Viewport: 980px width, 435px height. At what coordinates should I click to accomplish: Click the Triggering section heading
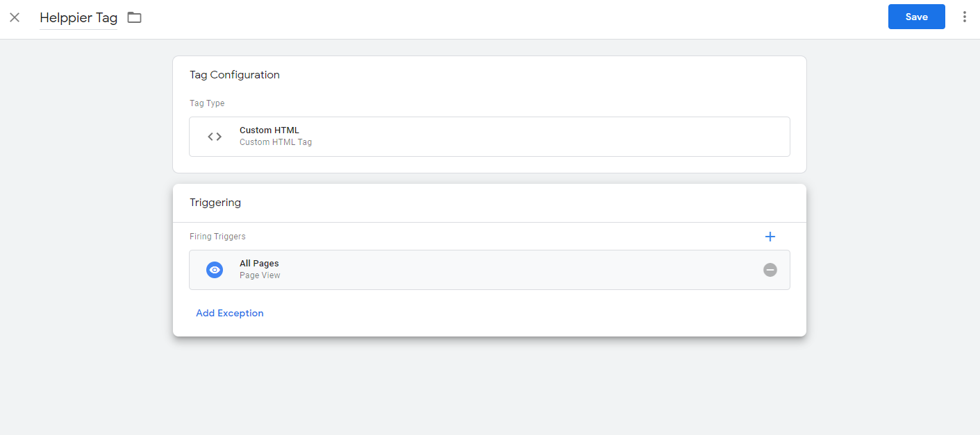coord(215,203)
